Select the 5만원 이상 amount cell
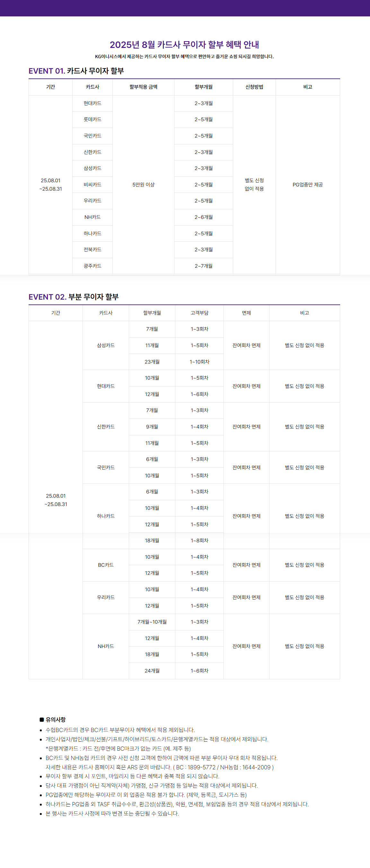 pyautogui.click(x=143, y=185)
